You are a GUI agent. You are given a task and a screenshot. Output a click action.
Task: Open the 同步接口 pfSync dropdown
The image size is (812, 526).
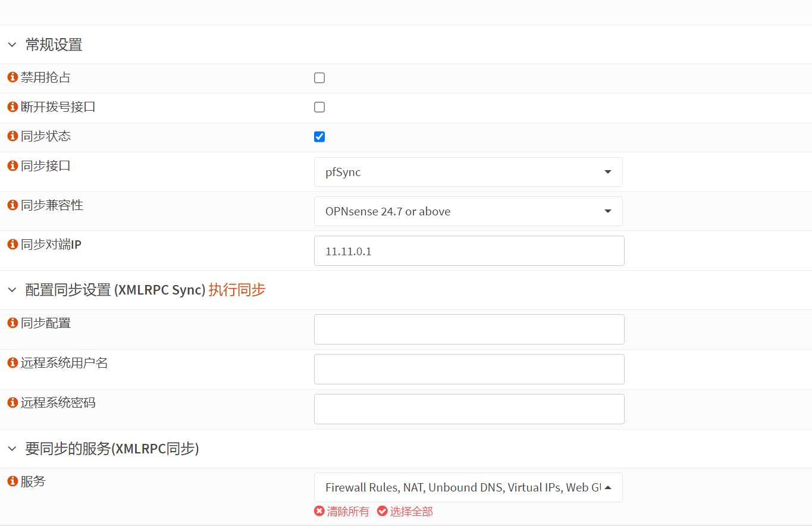468,172
